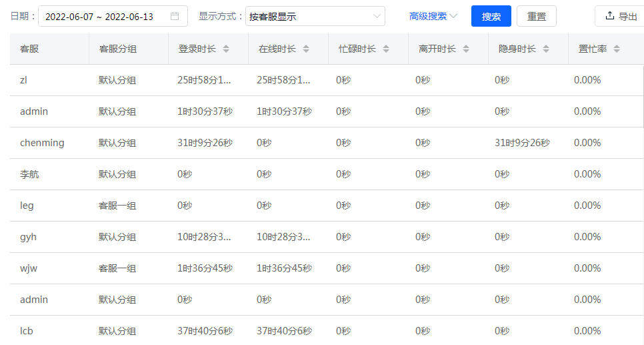Sort by 隐身时长 column sort icon
The image size is (644, 345).
pyautogui.click(x=546, y=49)
